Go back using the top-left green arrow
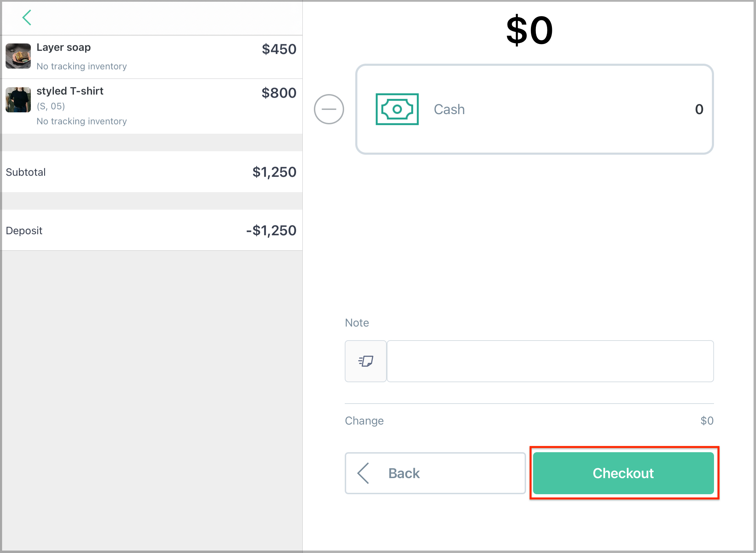This screenshot has height=553, width=756. pos(27,17)
